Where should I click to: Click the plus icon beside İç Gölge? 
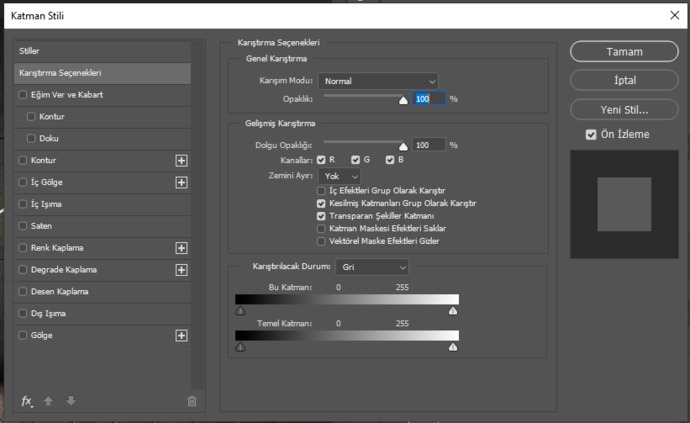[x=181, y=182]
